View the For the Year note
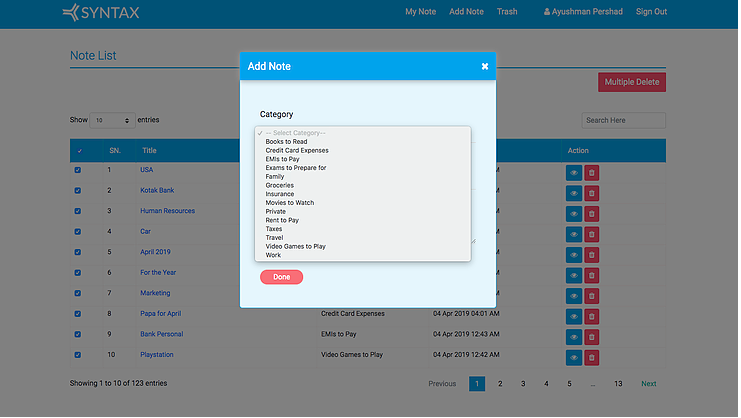The height and width of the screenshot is (418, 741). click(574, 275)
